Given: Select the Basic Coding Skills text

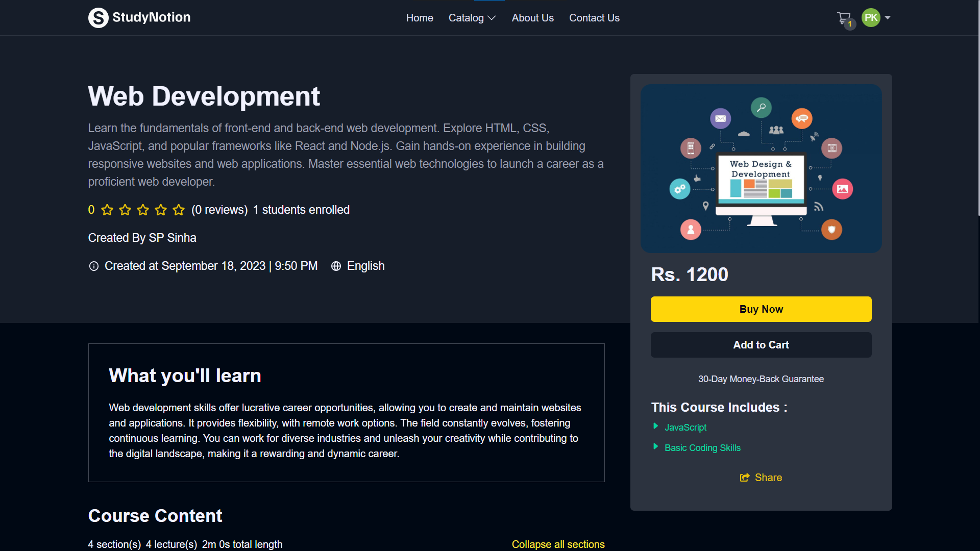Looking at the screenshot, I should tap(702, 448).
